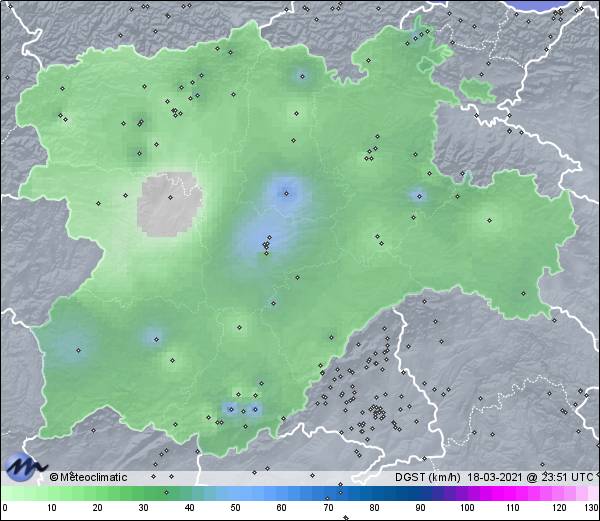Click the scale label 120
Image resolution: width=600 pixels, height=521 pixels.
click(559, 508)
